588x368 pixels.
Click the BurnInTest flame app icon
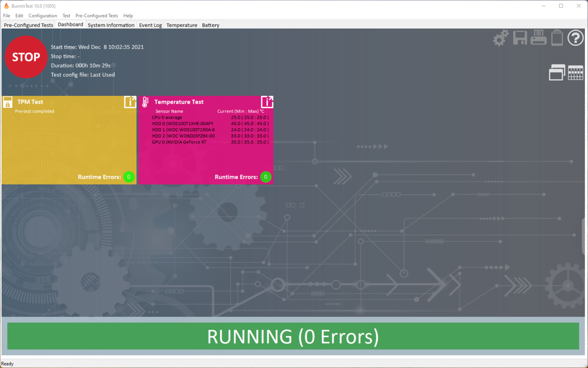(x=6, y=6)
